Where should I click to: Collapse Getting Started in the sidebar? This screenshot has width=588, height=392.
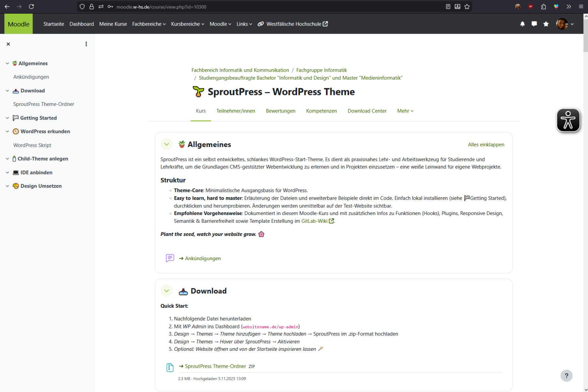(7, 118)
